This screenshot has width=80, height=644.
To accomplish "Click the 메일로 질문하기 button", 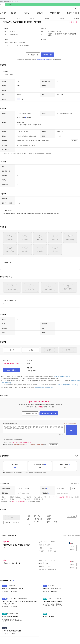I will tap(53, 445).
